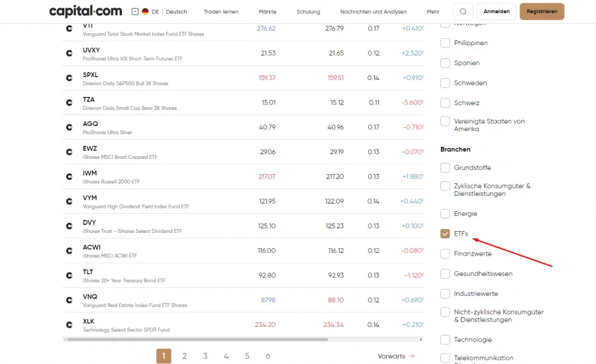
Task: Click the horizontal table scrollbar thumb
Action: (197, 340)
